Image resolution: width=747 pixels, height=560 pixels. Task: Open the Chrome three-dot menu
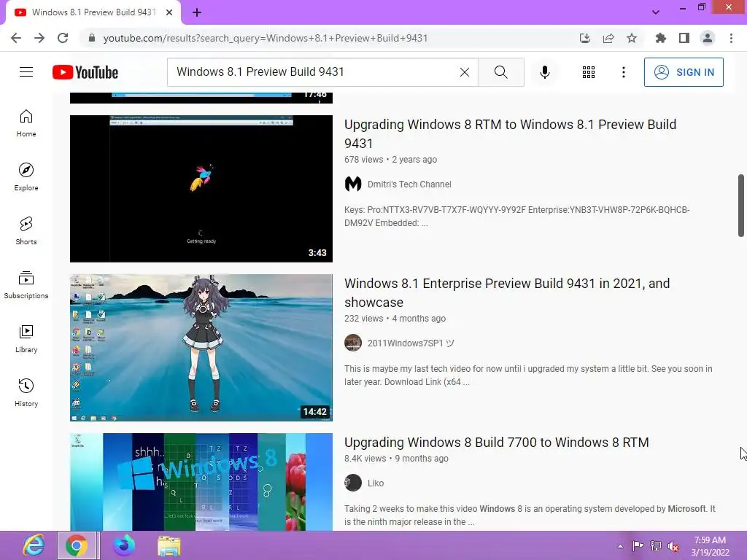click(x=731, y=38)
